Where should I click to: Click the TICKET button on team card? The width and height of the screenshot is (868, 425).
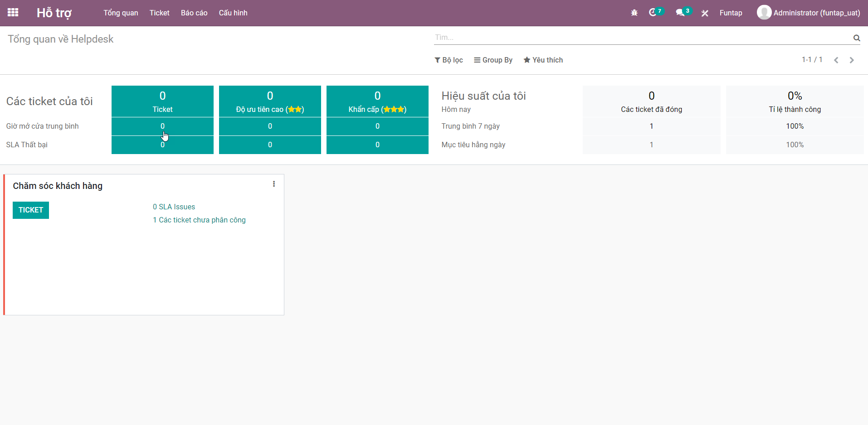click(x=31, y=210)
